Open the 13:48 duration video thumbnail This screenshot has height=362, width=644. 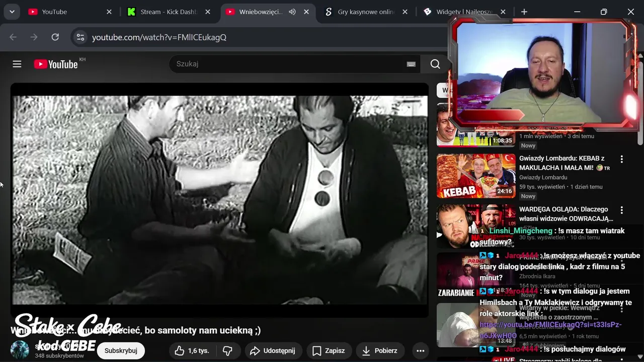pos(476,325)
